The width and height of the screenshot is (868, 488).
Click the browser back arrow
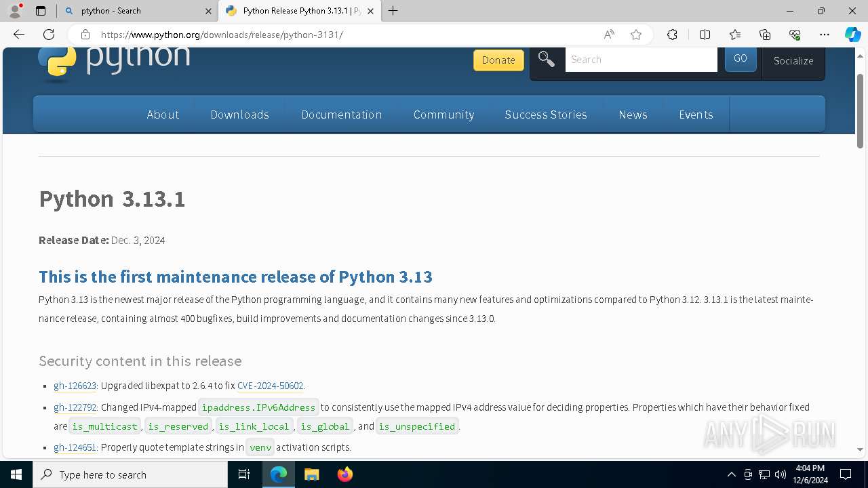click(19, 35)
